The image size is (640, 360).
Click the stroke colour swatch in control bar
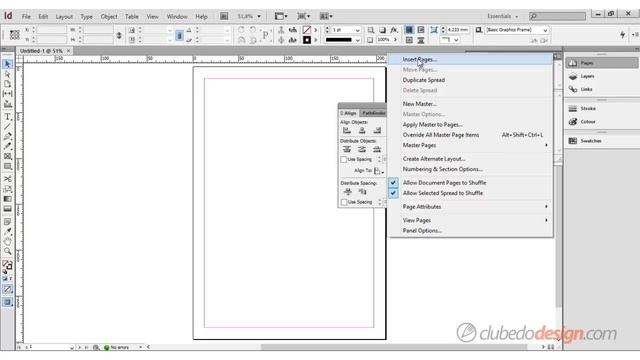[x=307, y=40]
